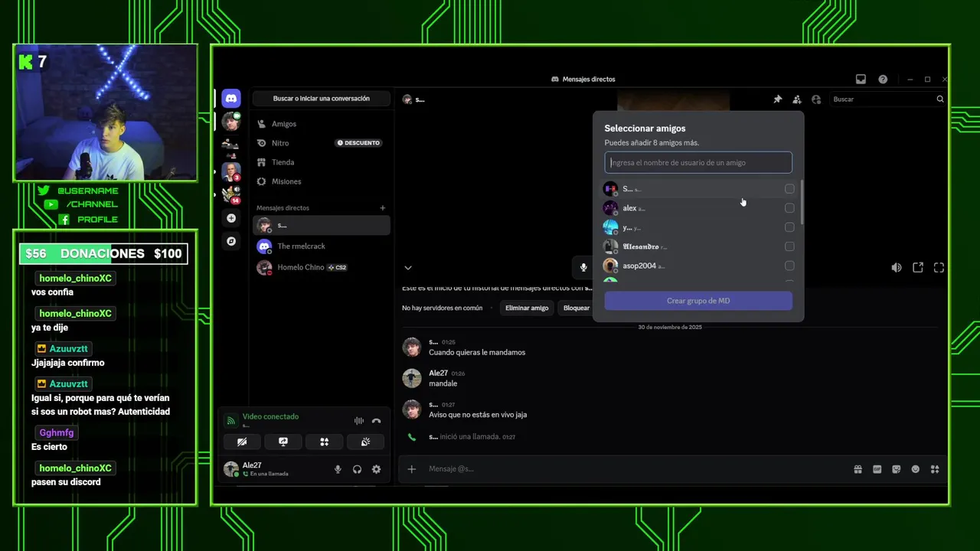Open Amigos section

point(322,124)
